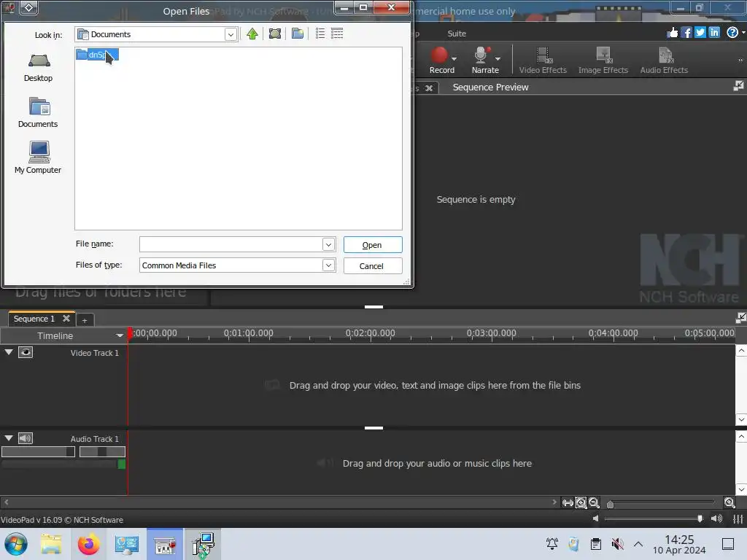Open the Desktop shortcut in sidebar
This screenshot has width=747, height=560.
(38, 68)
